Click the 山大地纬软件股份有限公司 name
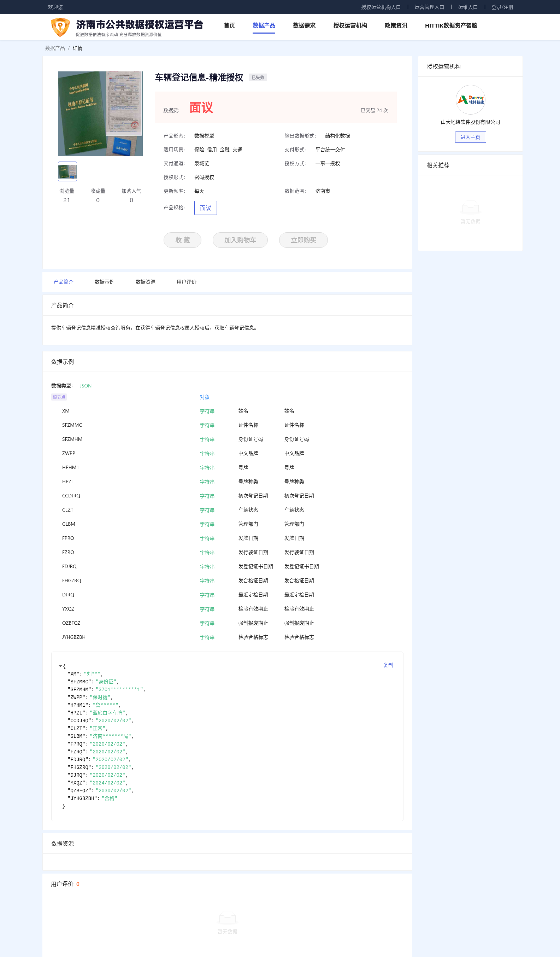This screenshot has height=957, width=560. tap(470, 122)
